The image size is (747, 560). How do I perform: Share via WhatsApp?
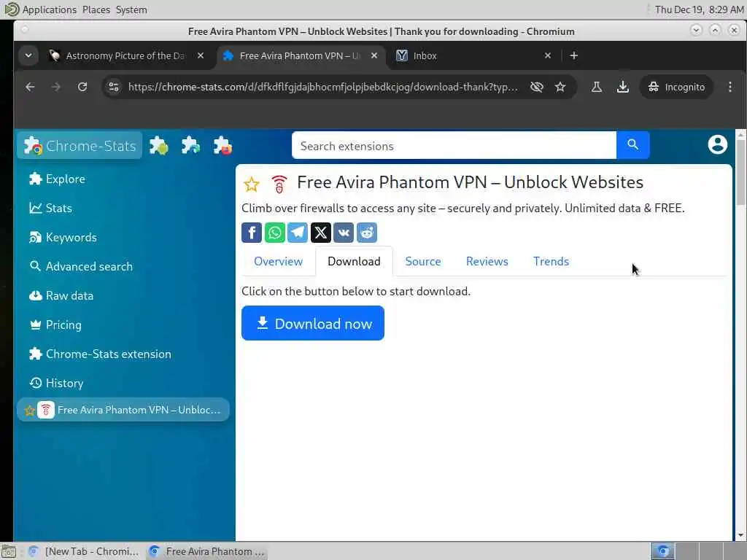click(x=275, y=233)
